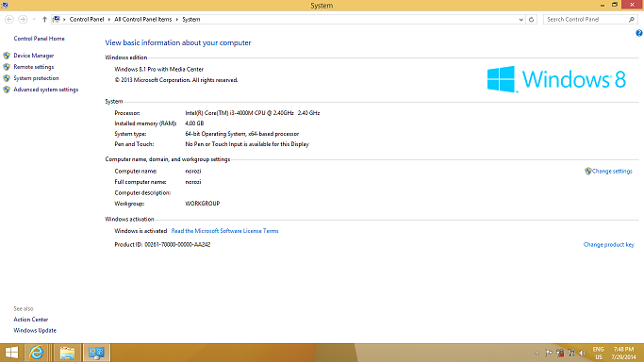
Task: Click shield icon beside Remote settings
Action: click(x=7, y=67)
